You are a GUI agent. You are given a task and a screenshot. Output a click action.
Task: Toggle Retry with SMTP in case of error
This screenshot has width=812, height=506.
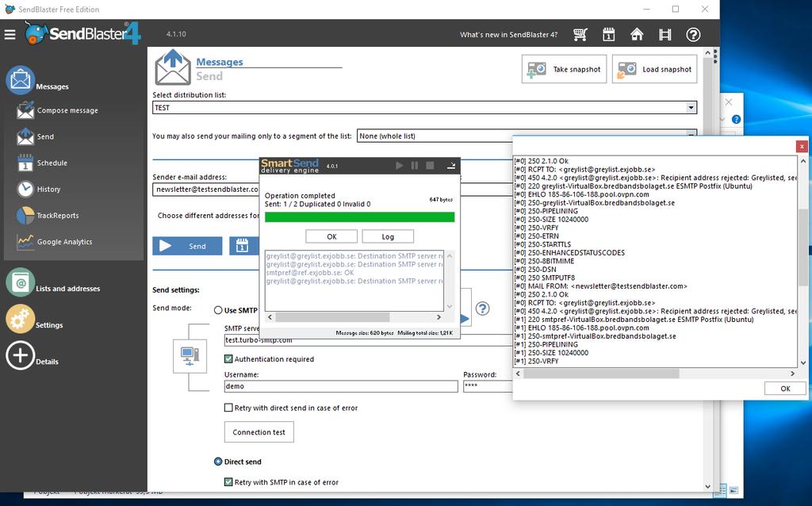(x=228, y=482)
